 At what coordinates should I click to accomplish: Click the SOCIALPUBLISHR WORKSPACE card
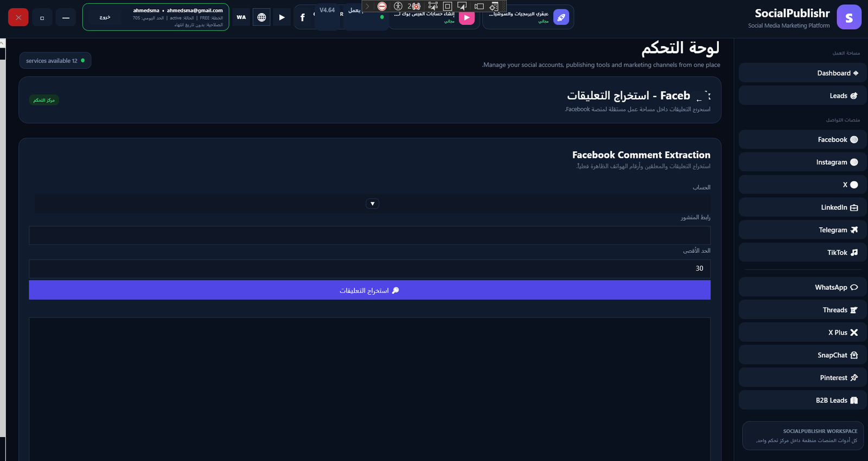coord(803,436)
